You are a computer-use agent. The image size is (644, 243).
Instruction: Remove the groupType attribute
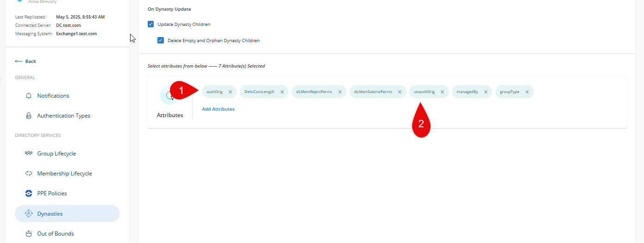point(527,92)
